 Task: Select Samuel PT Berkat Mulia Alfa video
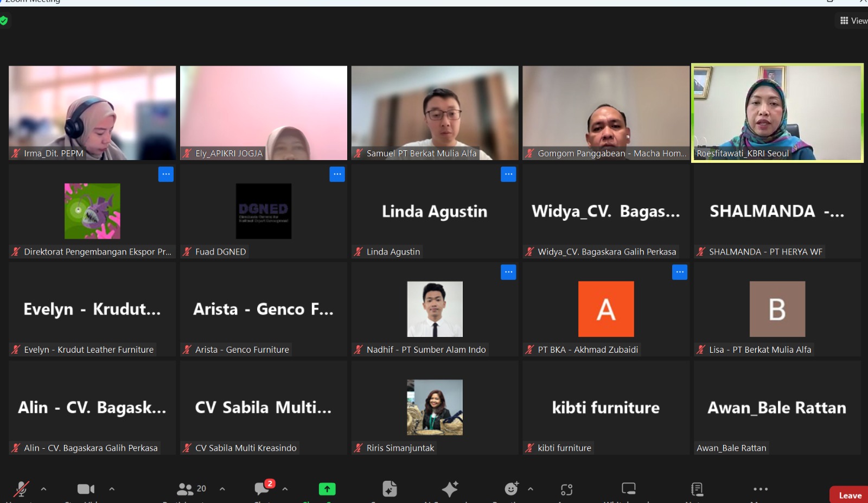tap(435, 113)
